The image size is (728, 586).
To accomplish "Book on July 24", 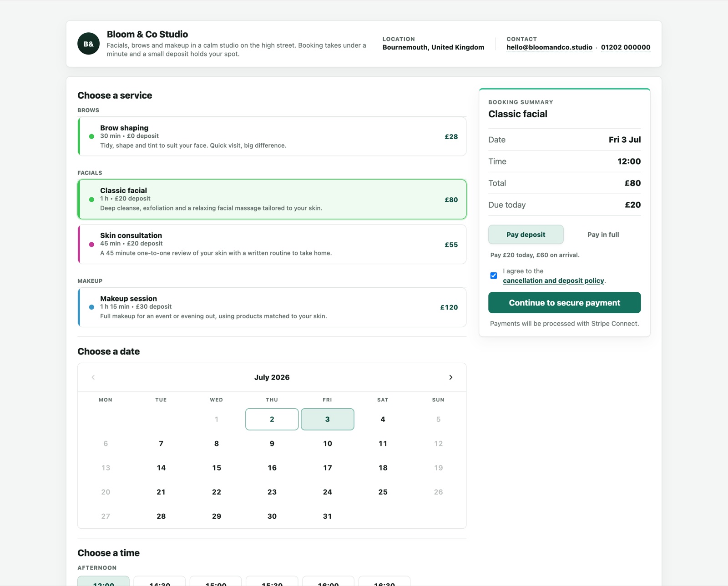I will (x=328, y=492).
